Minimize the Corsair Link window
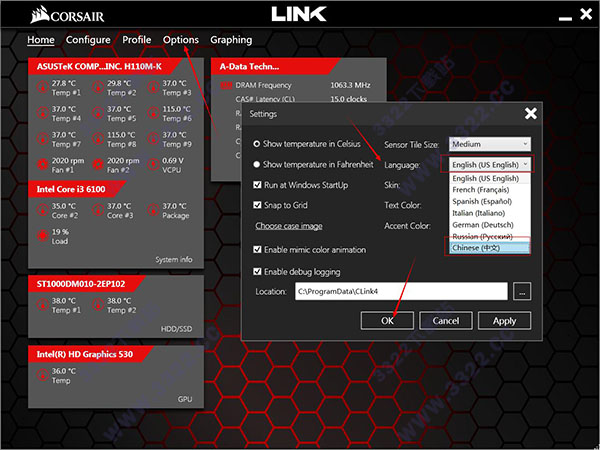The width and height of the screenshot is (600, 450). (x=565, y=18)
